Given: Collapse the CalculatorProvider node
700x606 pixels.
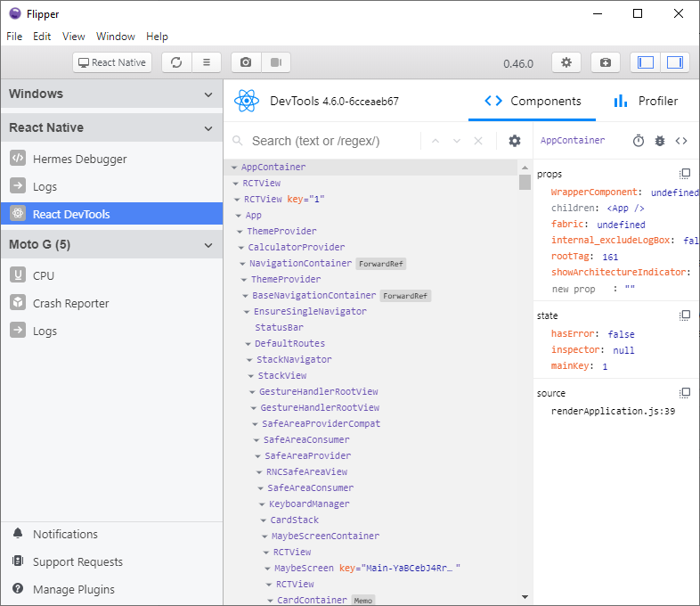Looking at the screenshot, I should click(241, 248).
